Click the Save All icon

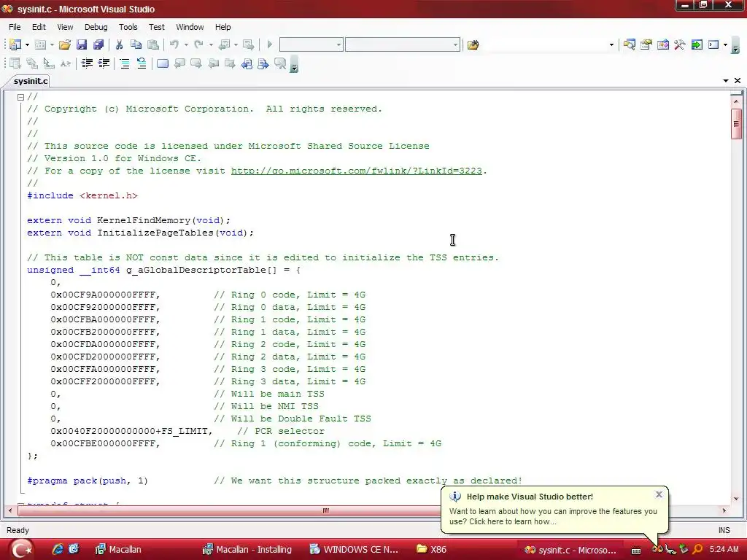[x=98, y=44]
